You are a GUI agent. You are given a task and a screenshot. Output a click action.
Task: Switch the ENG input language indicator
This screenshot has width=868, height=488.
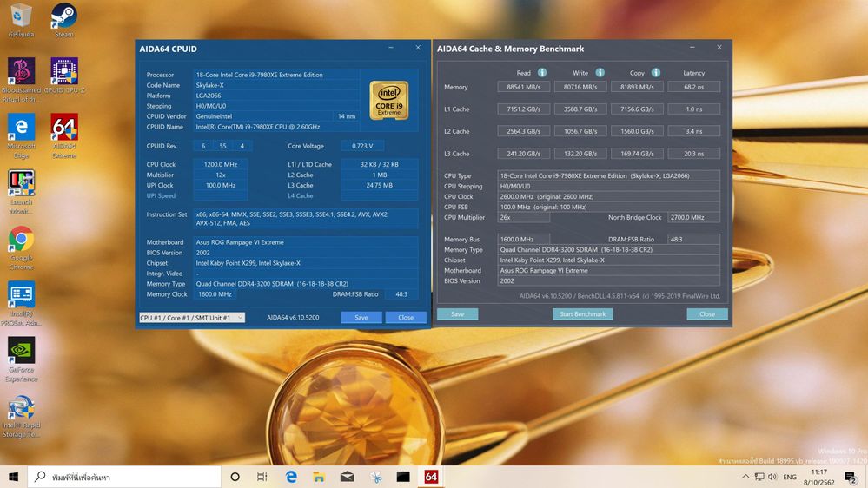790,477
